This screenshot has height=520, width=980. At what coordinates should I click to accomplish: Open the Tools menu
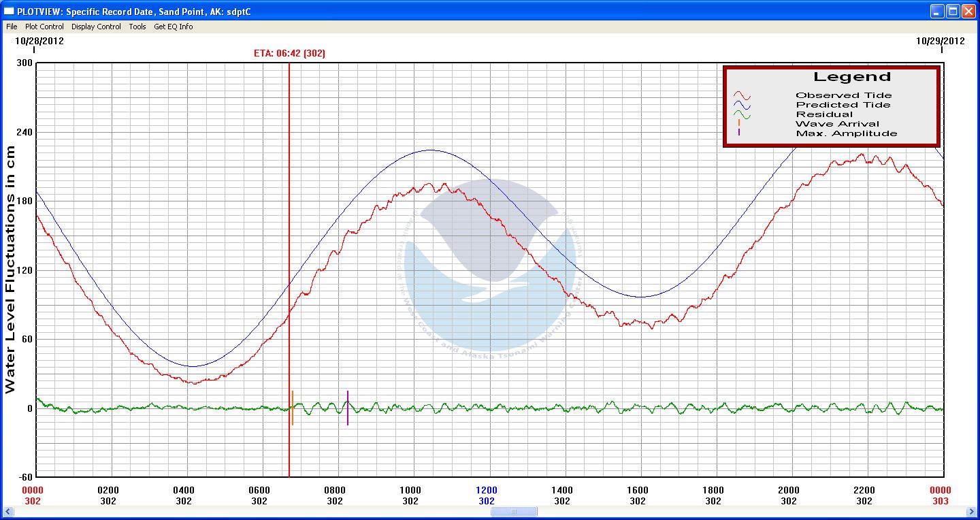coord(137,27)
